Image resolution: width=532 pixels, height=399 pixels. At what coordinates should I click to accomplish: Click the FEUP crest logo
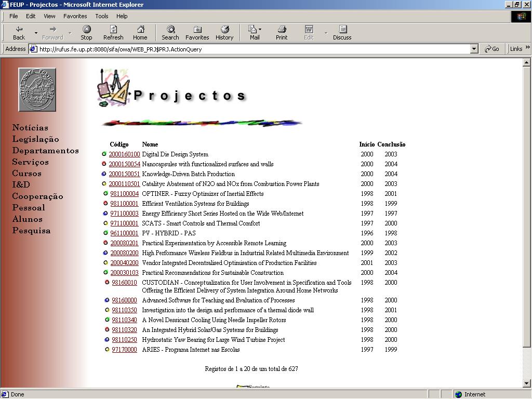[x=37, y=89]
